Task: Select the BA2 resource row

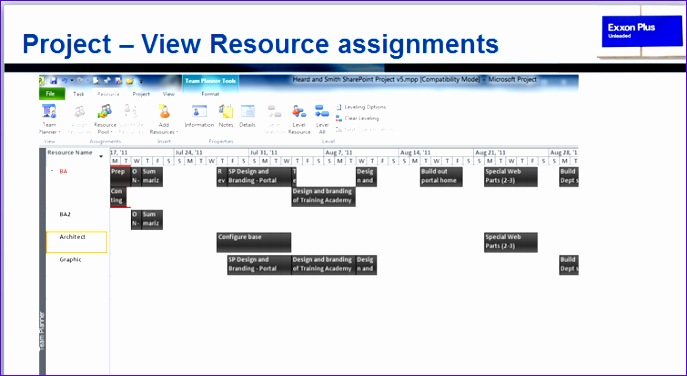Action: [65, 214]
